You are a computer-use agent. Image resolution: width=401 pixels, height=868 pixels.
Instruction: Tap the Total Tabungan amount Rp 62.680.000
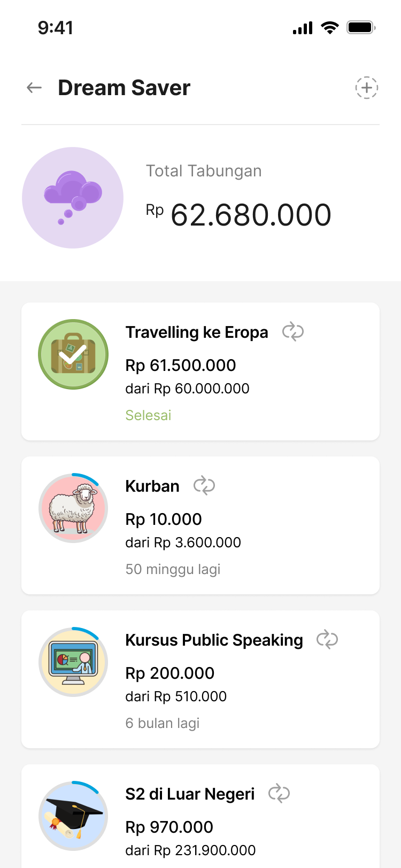click(239, 215)
